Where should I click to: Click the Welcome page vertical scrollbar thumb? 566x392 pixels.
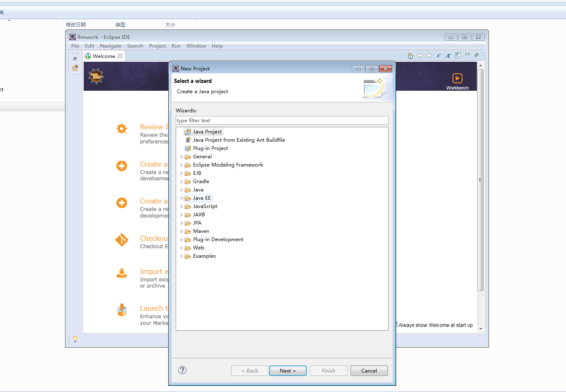point(481,180)
